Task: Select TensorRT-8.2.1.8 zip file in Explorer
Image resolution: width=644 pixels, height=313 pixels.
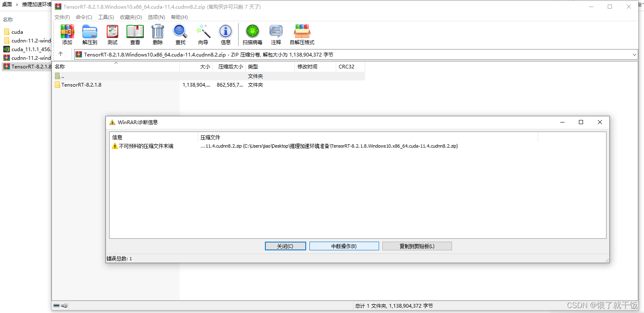Action: coord(27,67)
